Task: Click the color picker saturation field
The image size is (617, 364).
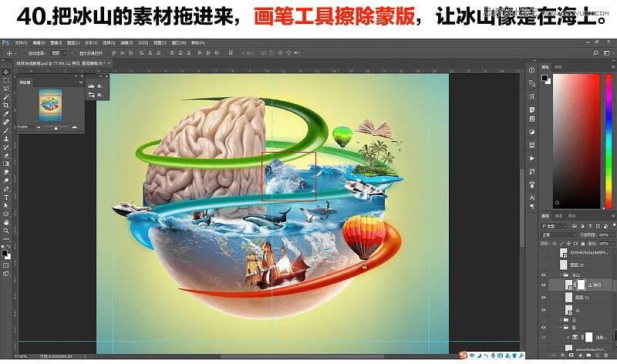Action: click(x=577, y=141)
